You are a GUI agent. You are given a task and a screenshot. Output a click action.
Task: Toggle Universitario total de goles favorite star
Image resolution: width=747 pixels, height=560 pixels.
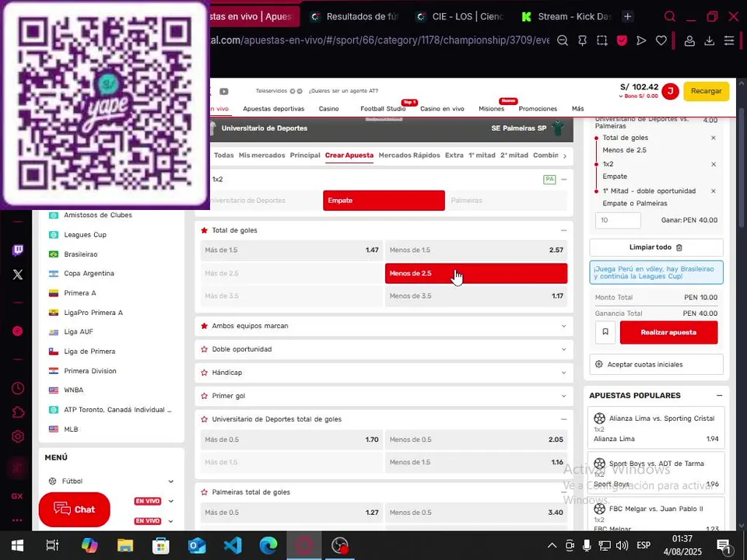[x=205, y=419]
